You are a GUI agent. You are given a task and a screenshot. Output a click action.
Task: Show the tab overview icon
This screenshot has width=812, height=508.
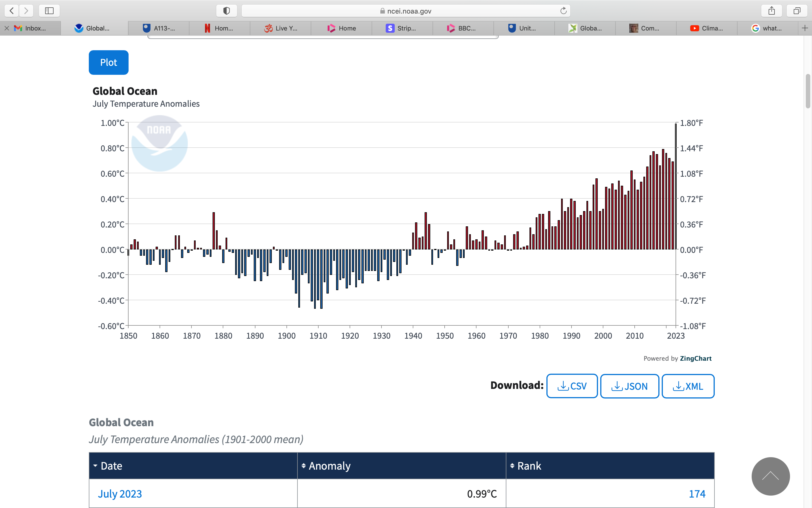coord(797,11)
